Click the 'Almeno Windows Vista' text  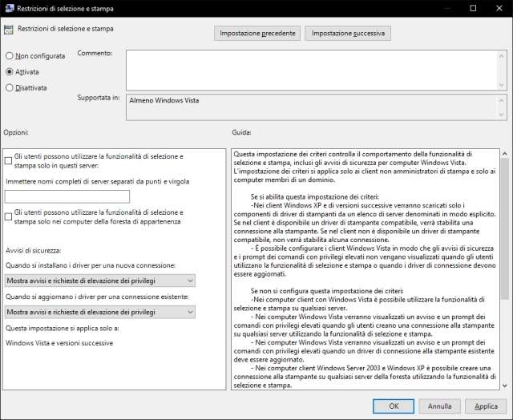[x=164, y=100]
